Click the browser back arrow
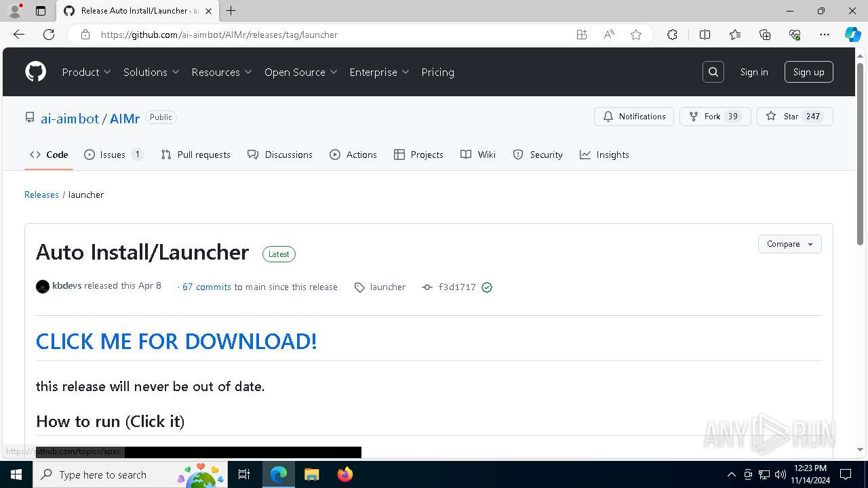This screenshot has height=488, width=868. point(19,35)
